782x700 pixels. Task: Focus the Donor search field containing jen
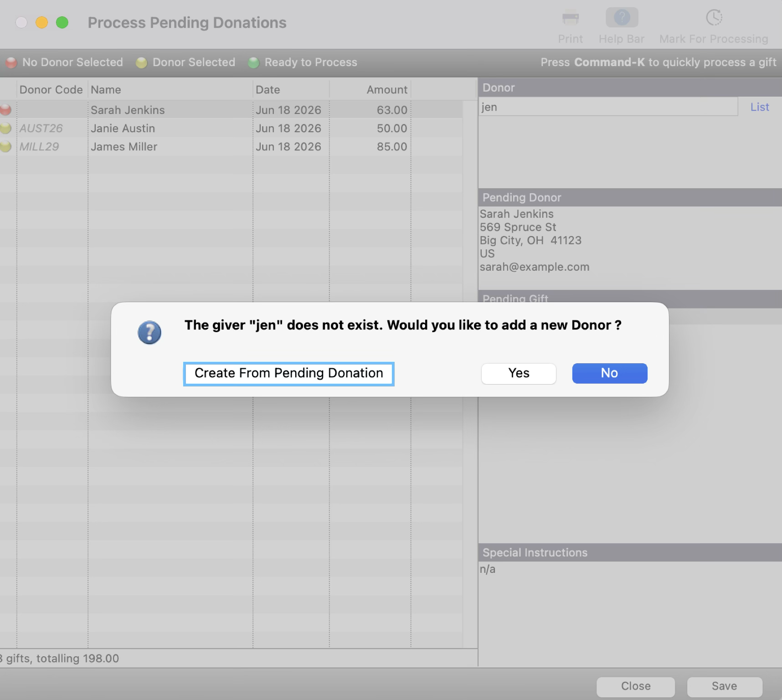(x=608, y=107)
